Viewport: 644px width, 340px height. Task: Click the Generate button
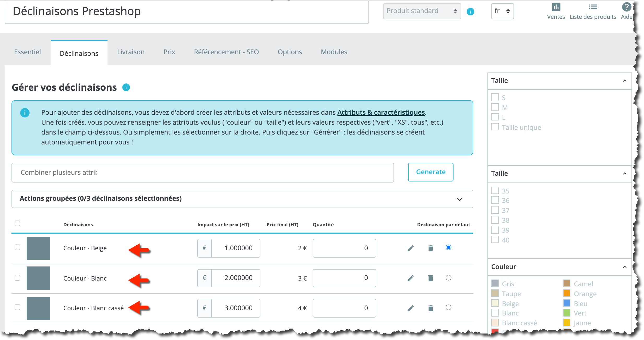click(431, 172)
